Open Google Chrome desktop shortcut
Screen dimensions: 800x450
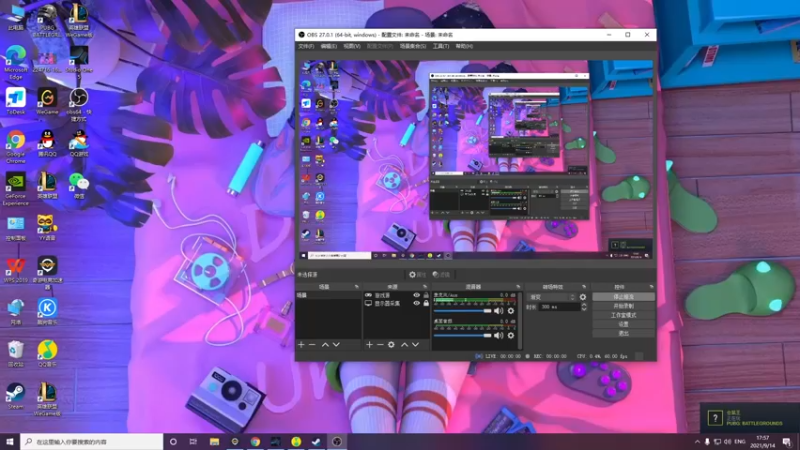tap(16, 146)
